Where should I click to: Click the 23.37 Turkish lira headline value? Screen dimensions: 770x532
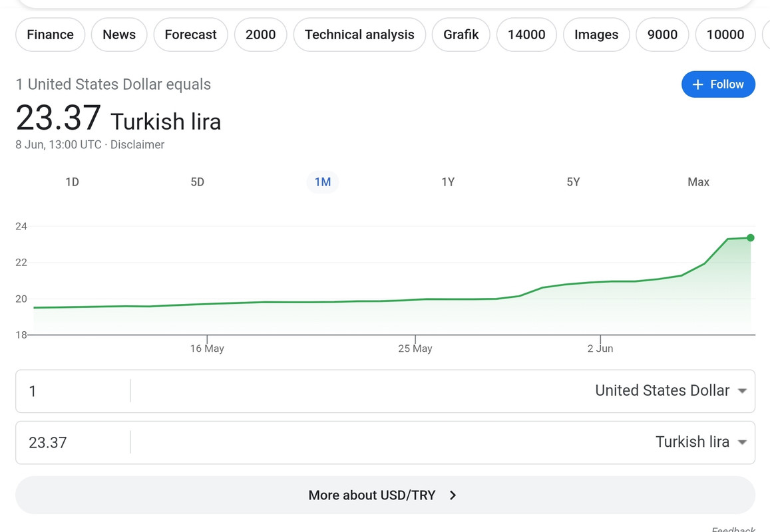point(118,119)
